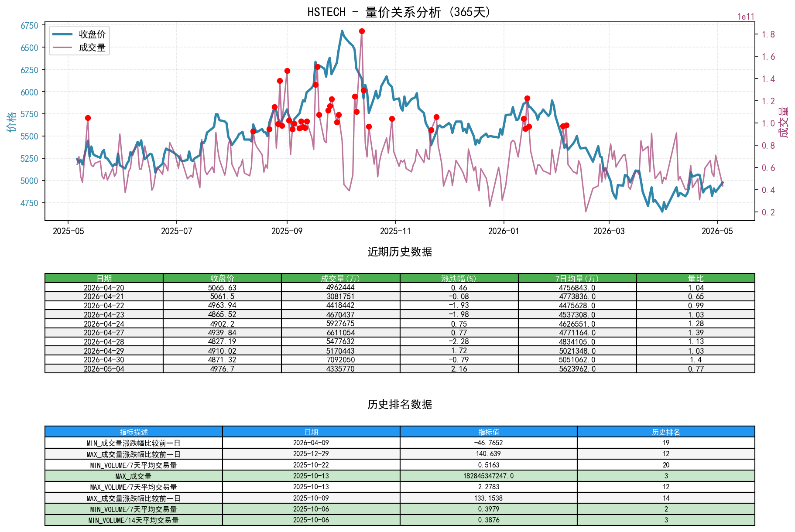The image size is (795, 532).
Task: Click the 量比 column header
Action: 696,278
